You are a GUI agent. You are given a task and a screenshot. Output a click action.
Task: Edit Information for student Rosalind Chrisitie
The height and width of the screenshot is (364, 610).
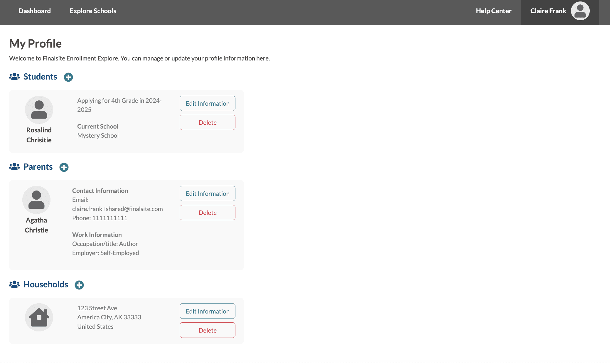coord(208,103)
